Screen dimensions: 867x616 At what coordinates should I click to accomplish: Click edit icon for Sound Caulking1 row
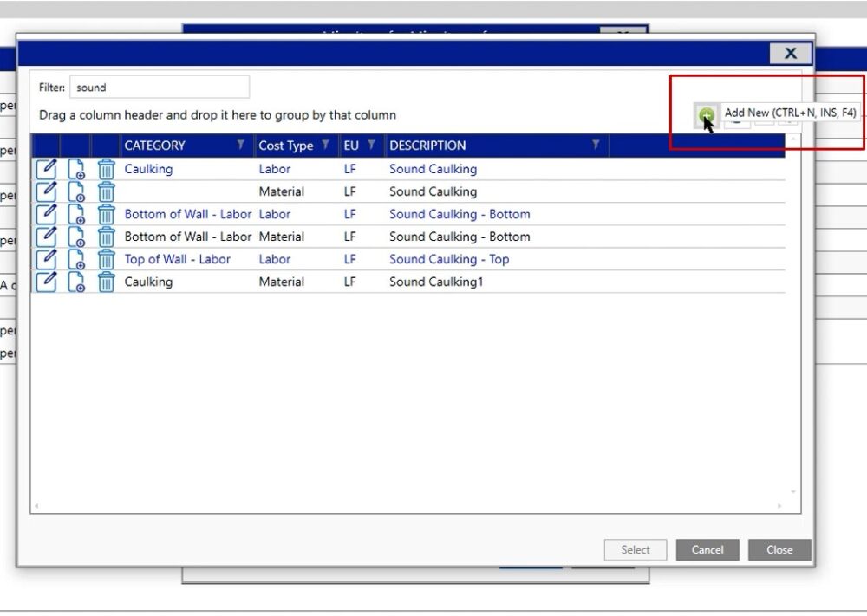pos(46,282)
